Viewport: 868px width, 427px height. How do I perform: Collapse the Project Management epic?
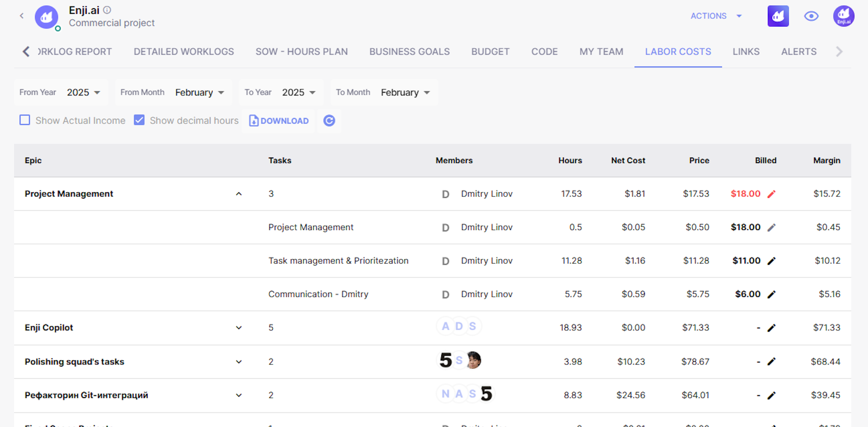[239, 194]
